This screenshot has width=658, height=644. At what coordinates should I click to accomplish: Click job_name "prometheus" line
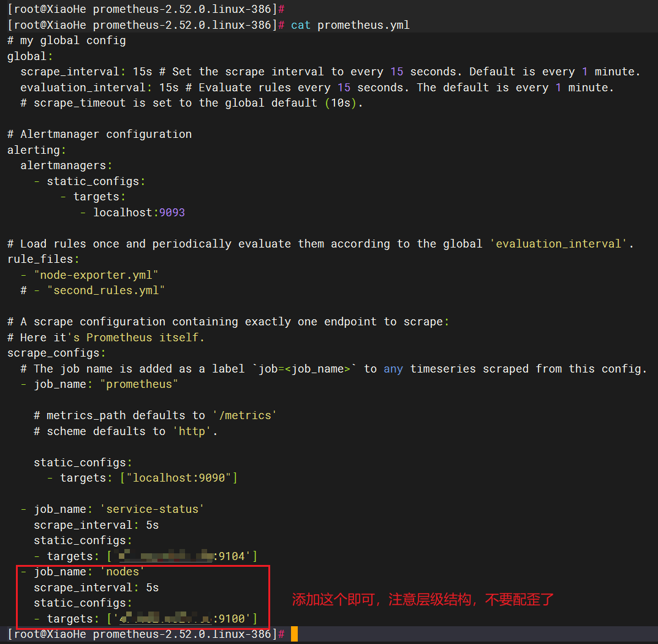click(x=99, y=384)
